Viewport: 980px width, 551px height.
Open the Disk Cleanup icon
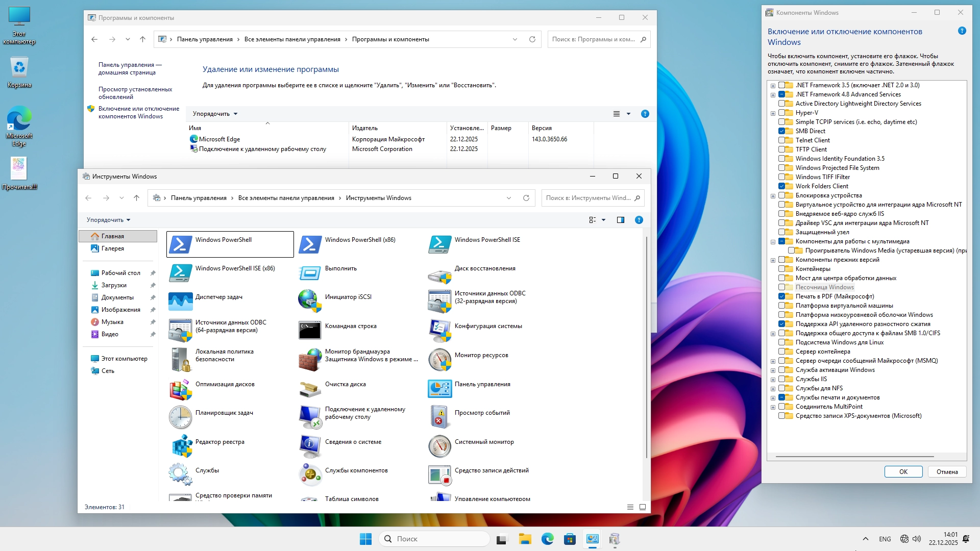click(x=310, y=388)
